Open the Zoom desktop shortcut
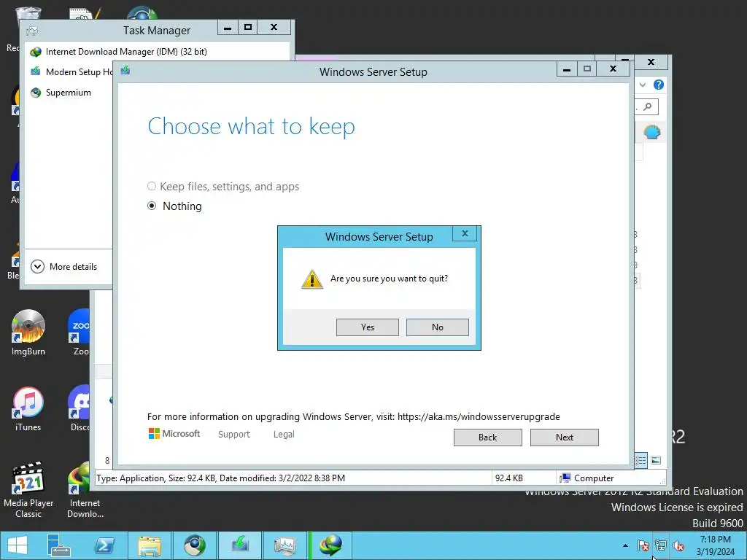Viewport: 747px width, 560px height. tap(79, 332)
